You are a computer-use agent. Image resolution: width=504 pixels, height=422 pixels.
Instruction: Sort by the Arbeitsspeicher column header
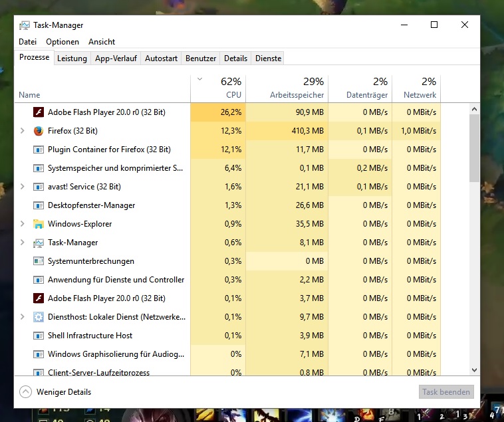click(x=287, y=88)
